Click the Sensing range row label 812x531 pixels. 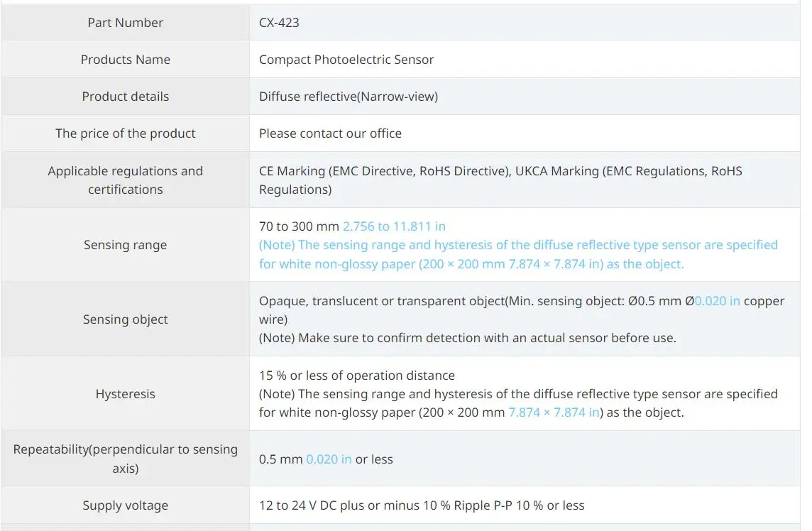click(x=125, y=245)
